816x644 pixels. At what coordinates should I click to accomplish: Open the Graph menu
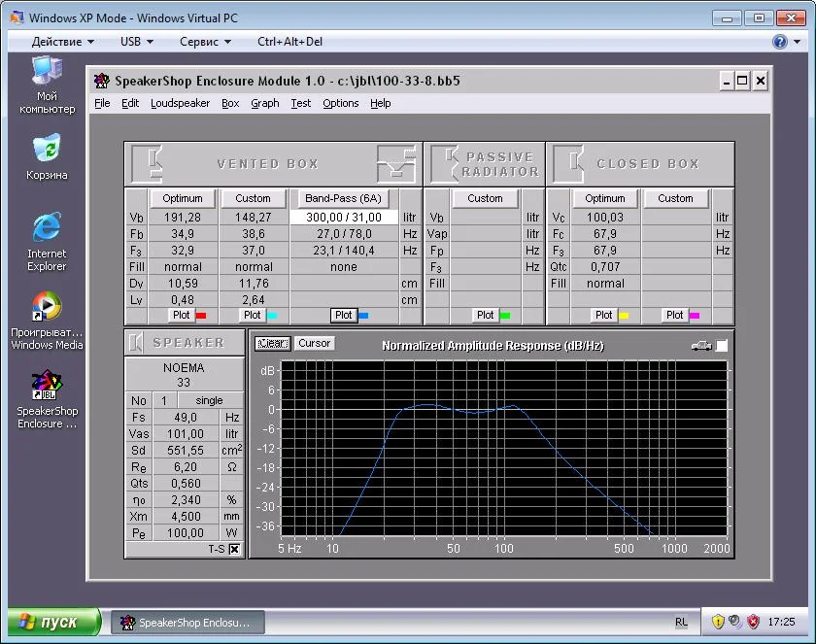(x=264, y=103)
